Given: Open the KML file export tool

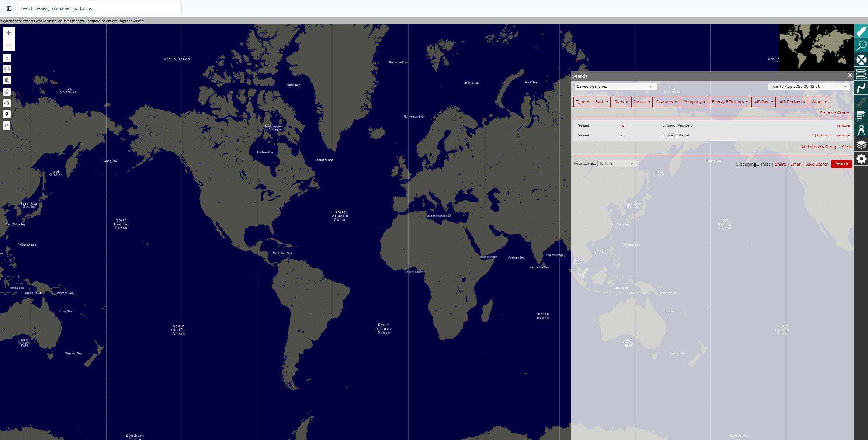Looking at the screenshot, I should pyautogui.click(x=7, y=103).
